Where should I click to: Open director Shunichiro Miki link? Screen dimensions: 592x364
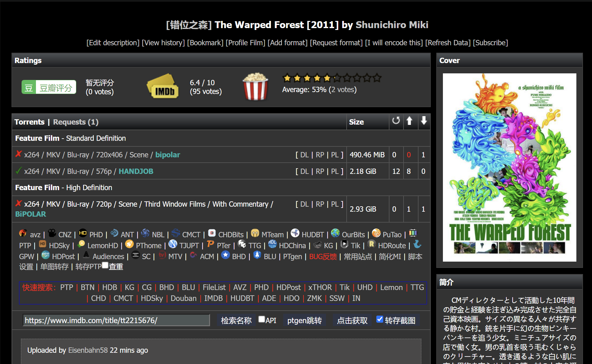[x=392, y=25]
